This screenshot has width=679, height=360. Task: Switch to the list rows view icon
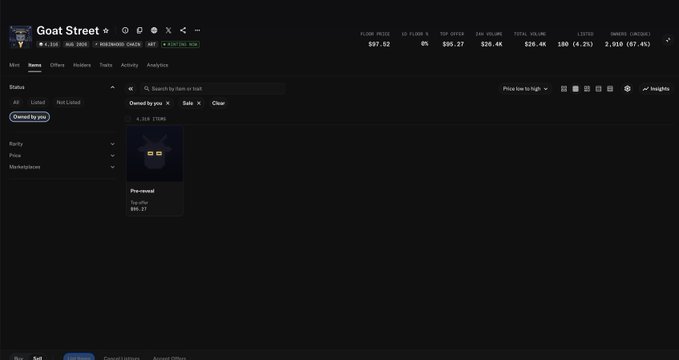(610, 89)
